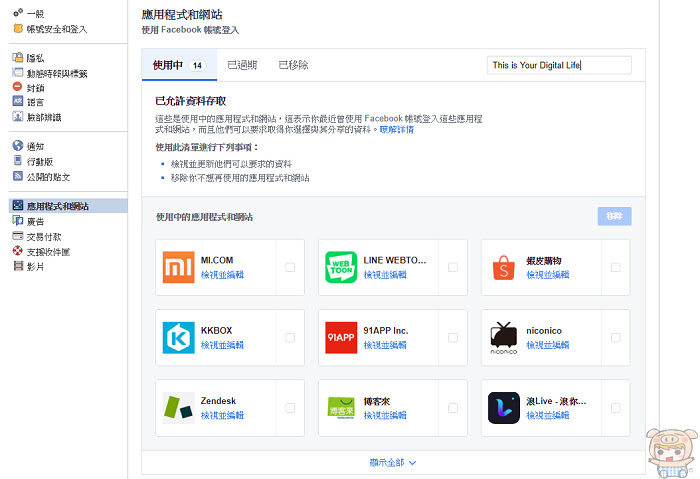Click the 使用中的應用程式和網站 label

(204, 217)
